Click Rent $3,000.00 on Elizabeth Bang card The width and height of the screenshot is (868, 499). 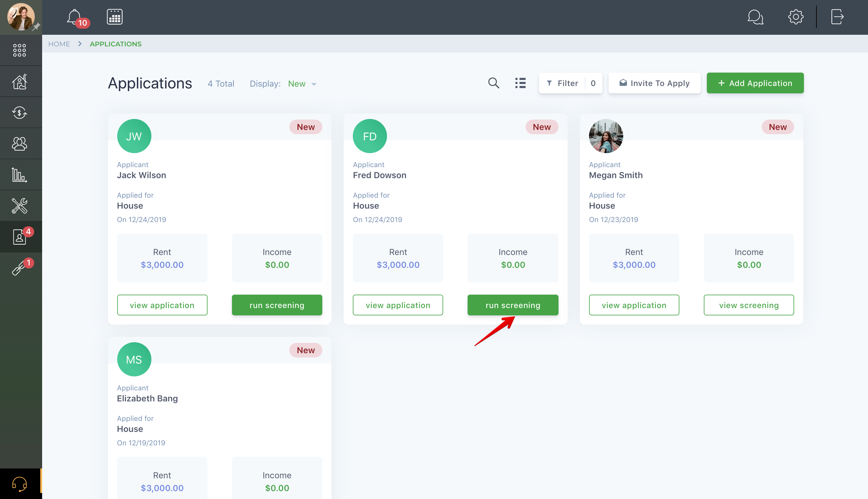click(x=162, y=478)
